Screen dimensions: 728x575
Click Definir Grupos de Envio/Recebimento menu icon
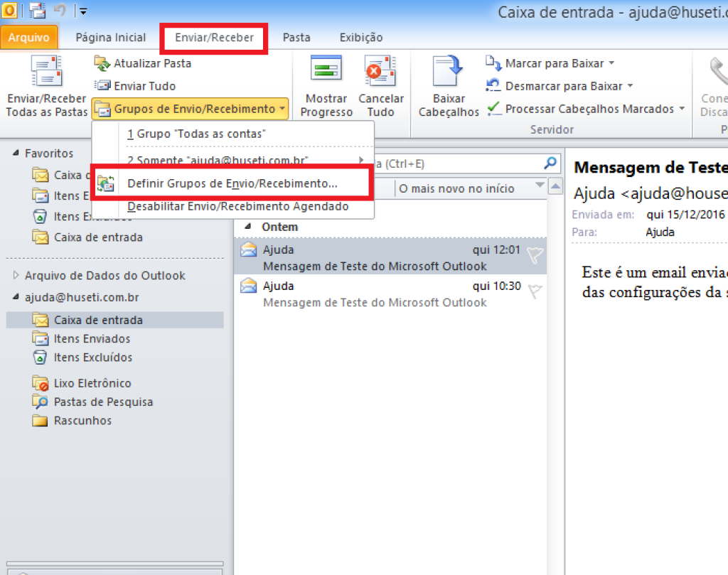click(x=106, y=184)
